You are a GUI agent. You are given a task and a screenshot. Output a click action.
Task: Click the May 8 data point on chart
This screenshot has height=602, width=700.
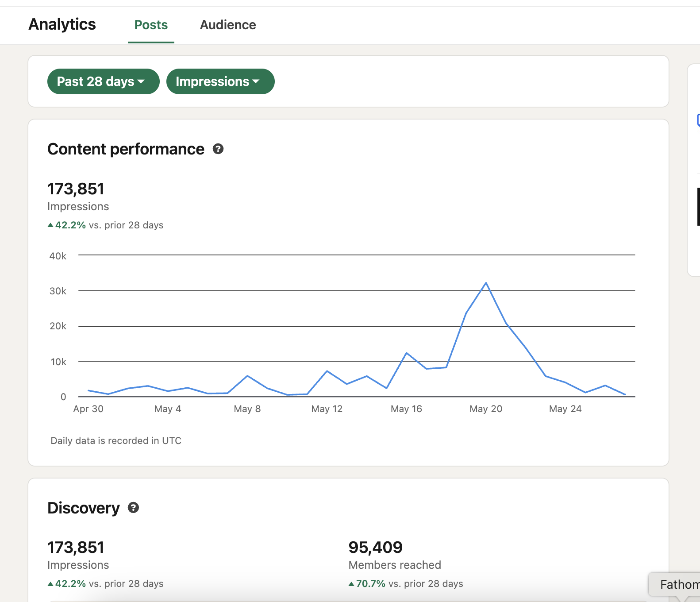pos(247,376)
